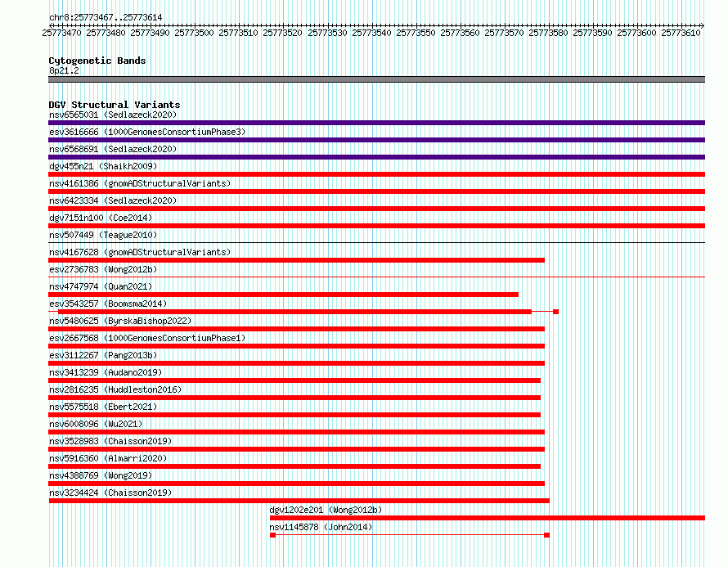728x567 pixels.
Task: Click the Cytogenetic Bands track title
Action: coord(97,61)
